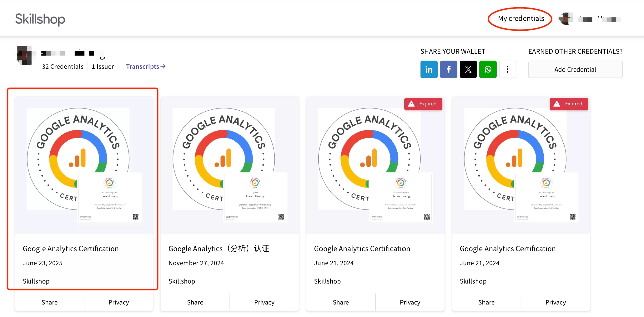Open Google Analytics Certification title dated June 23, 2025
The width and height of the screenshot is (644, 317).
coord(71,249)
